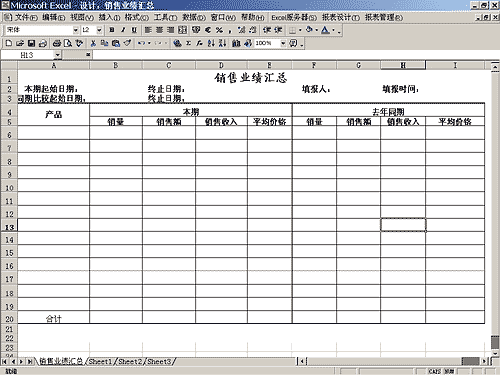Screen dimensions: 500x375
Task: Apply Percent Style format icon
Action: coord(219,30)
